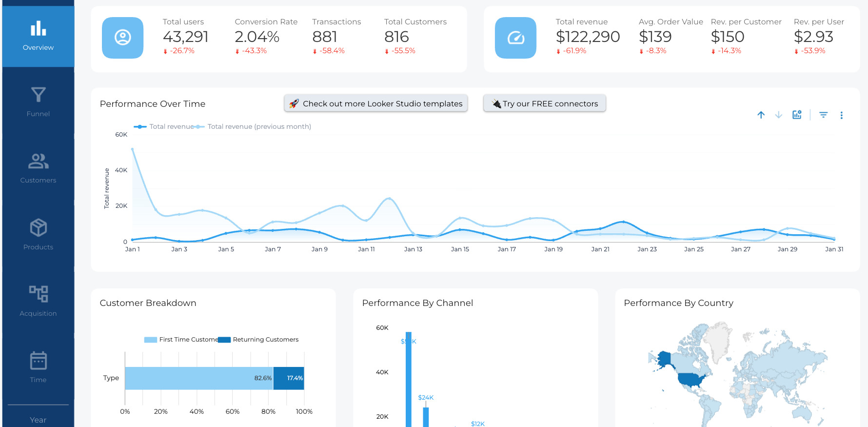The width and height of the screenshot is (868, 427).
Task: Open the chart filter/sort icon
Action: pyautogui.click(x=824, y=115)
